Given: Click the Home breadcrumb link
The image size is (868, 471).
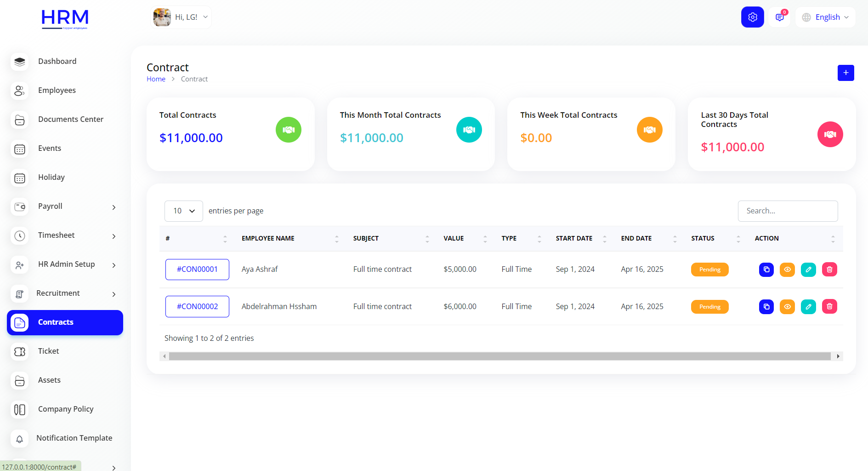Looking at the screenshot, I should 156,79.
